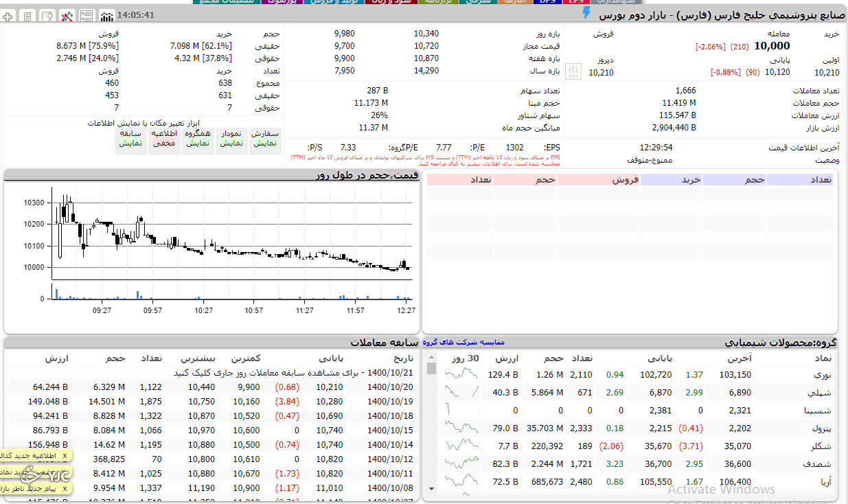Click the order book خرید column header

point(671,180)
